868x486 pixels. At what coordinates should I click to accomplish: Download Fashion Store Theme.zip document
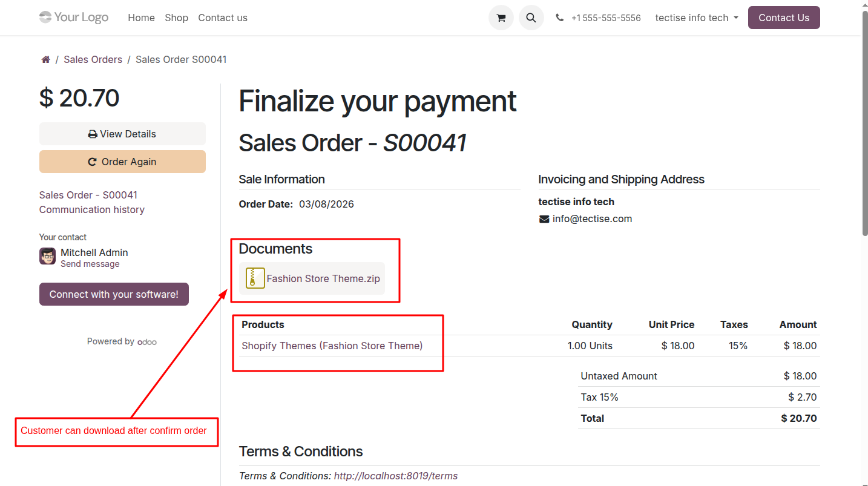coord(323,278)
